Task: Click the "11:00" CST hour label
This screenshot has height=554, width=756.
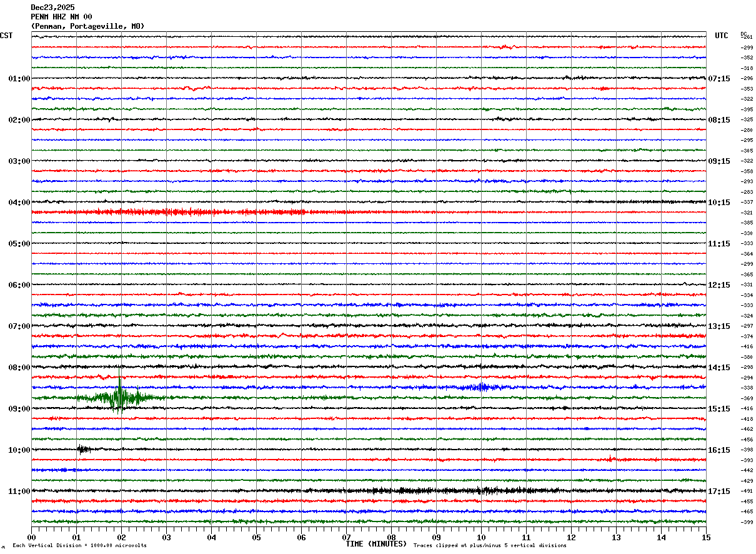Action: tap(19, 491)
